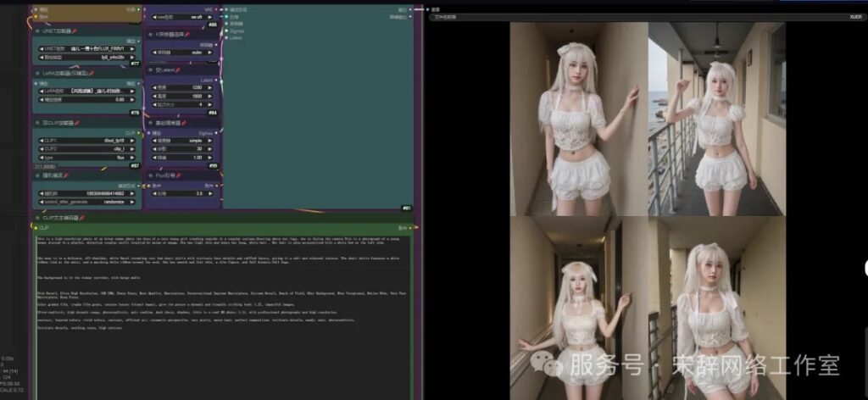Image resolution: width=868 pixels, height=400 pixels.
Task: Click the pin icon on 空Latent node
Action: pos(175,69)
